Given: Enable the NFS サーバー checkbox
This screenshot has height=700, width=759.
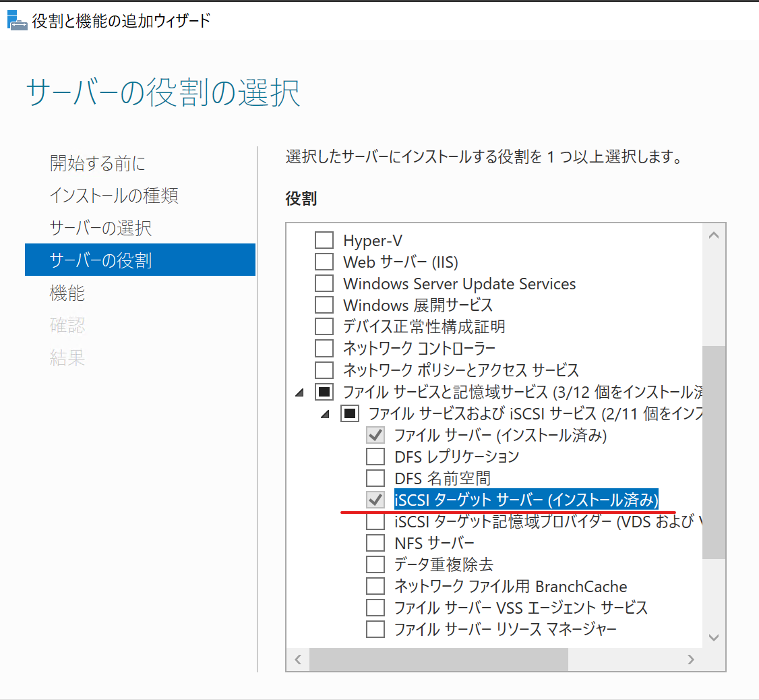Looking at the screenshot, I should click(x=375, y=543).
